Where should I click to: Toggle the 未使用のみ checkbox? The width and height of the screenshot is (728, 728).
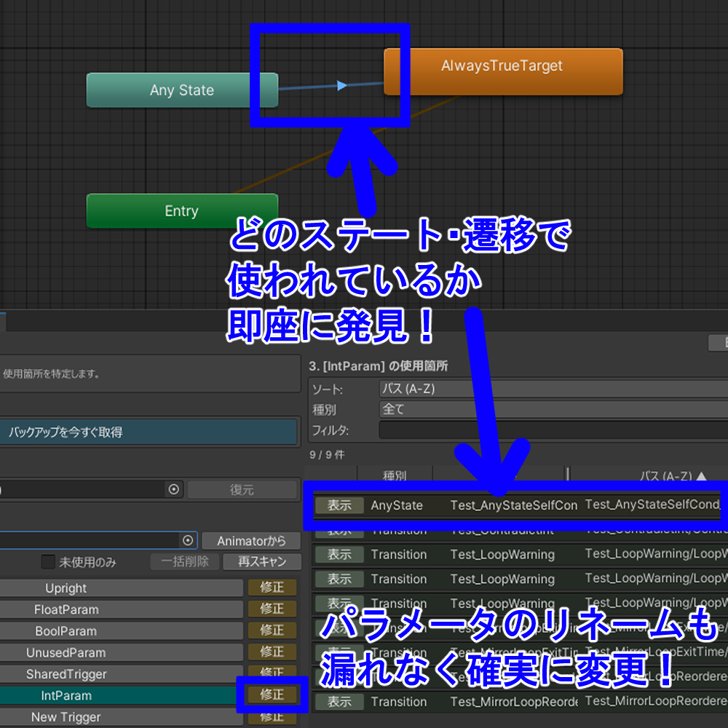48,562
